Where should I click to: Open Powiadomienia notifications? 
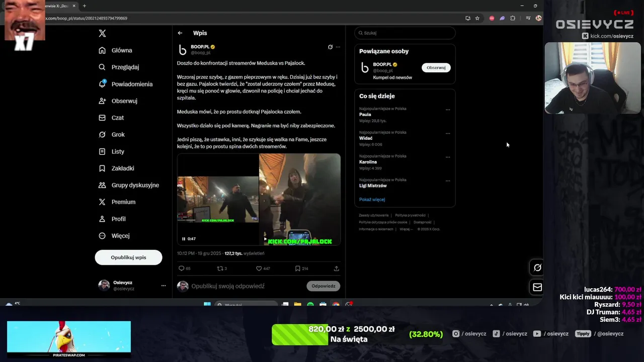point(126,84)
